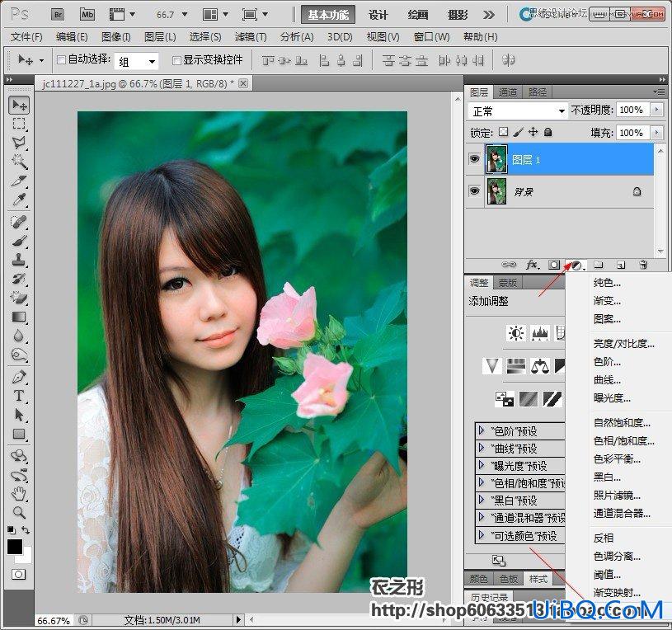
Task: Click the Levels histogram adjustment icon
Action: (540, 333)
